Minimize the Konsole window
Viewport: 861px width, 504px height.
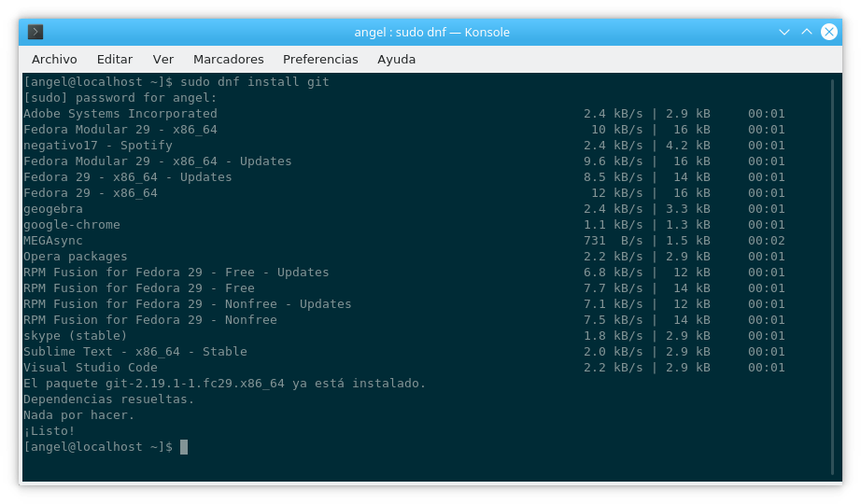coord(784,32)
